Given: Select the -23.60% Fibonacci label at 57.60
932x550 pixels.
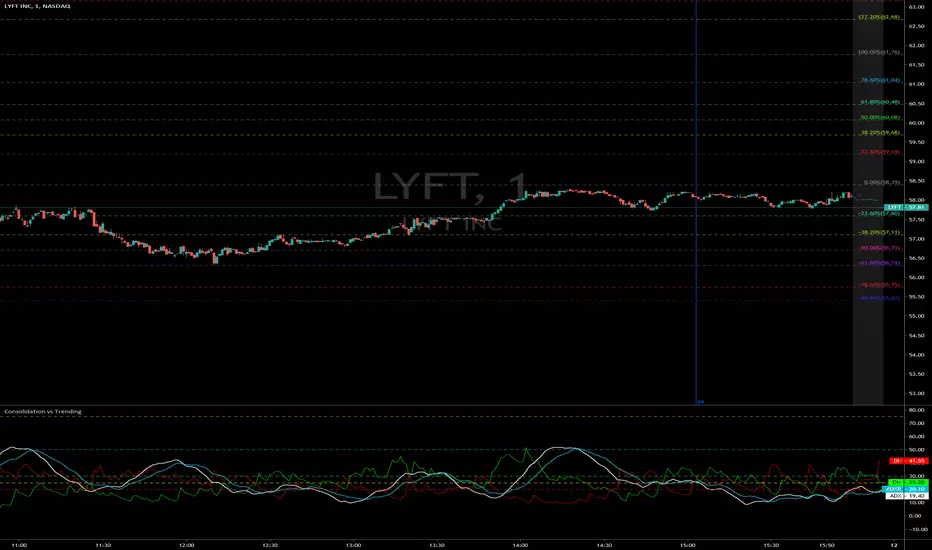Looking at the screenshot, I should pyautogui.click(x=879, y=213).
